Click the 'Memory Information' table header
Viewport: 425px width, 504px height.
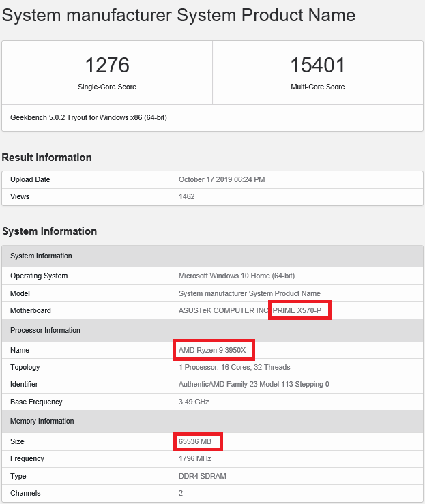click(212, 421)
